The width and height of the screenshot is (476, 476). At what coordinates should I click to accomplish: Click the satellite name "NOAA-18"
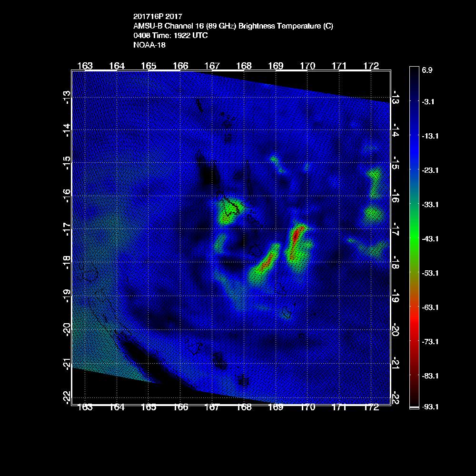[x=149, y=45]
